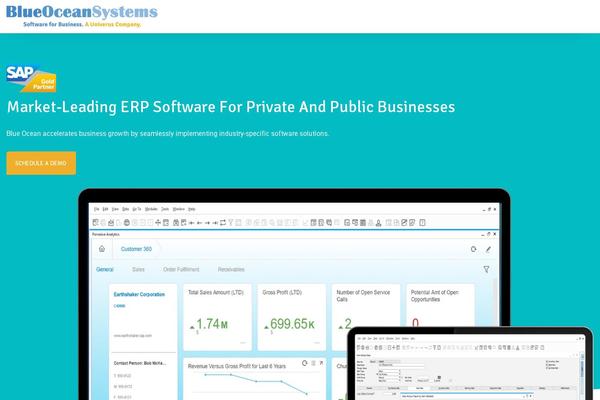
Task: Switch to the Order Fulfilment tab
Action: pos(181,269)
